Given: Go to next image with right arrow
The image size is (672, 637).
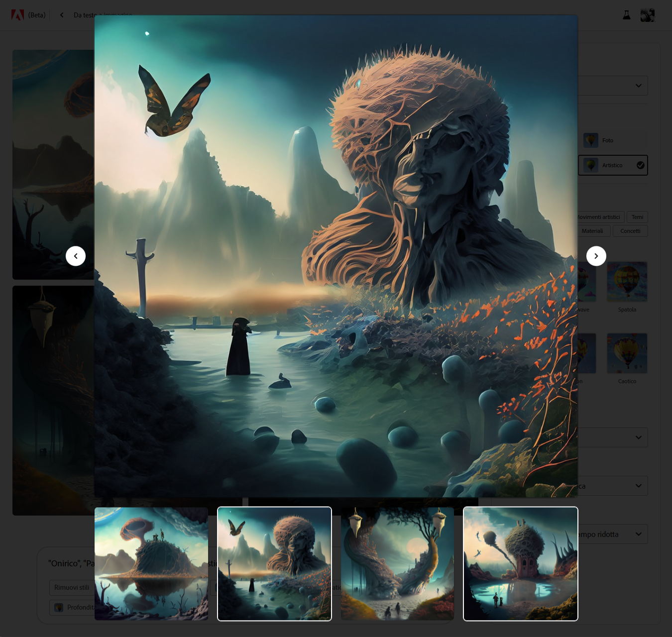Looking at the screenshot, I should tap(596, 256).
